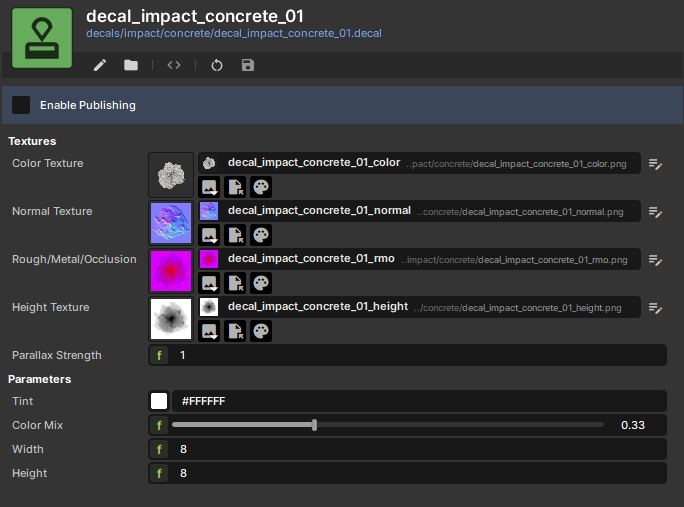Click the palette icon under Height Texture

pos(260,331)
